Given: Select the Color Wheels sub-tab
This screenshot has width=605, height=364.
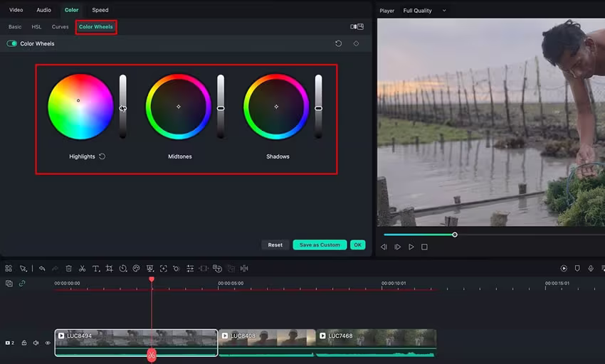Looking at the screenshot, I should coord(96,26).
